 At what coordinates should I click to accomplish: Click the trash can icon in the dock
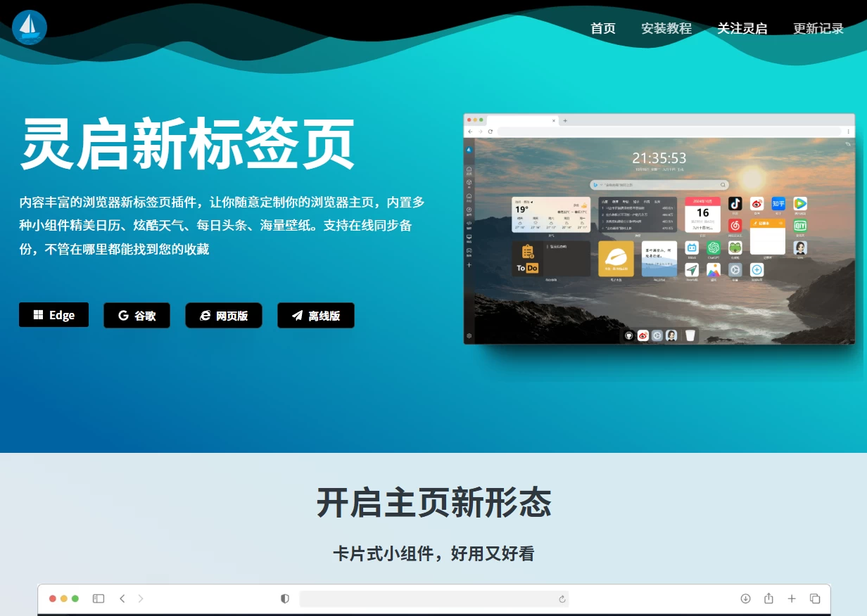(x=690, y=335)
